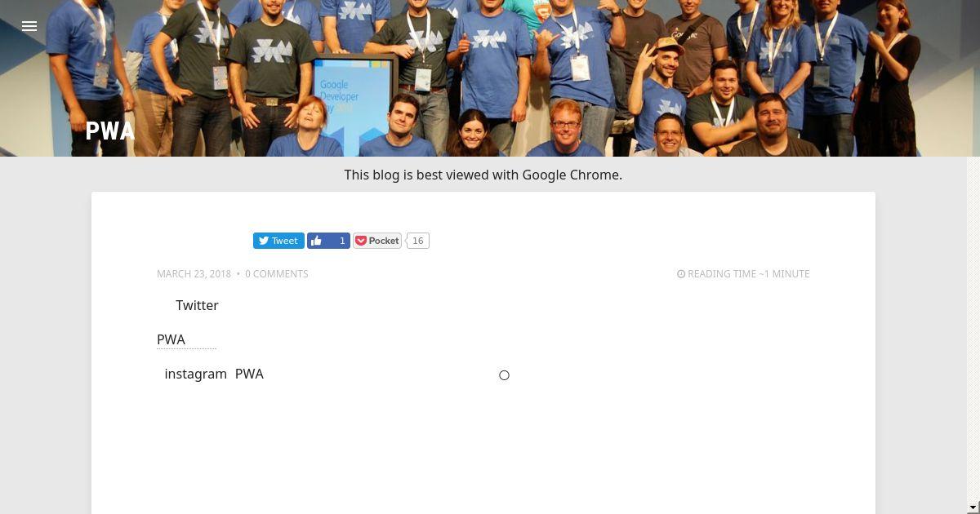Click the instagram PWA text line
980x514 pixels.
pos(214,374)
